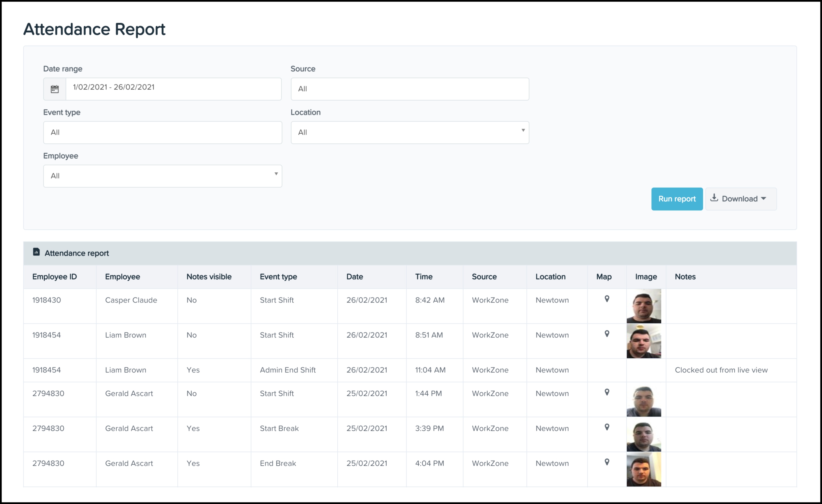Open the Event type filter field
Image resolution: width=822 pixels, height=504 pixels.
point(163,133)
